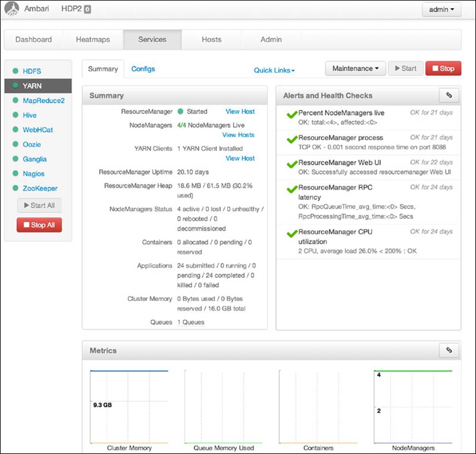Select Oozie service in sidebar
The width and height of the screenshot is (476, 454).
click(x=31, y=144)
